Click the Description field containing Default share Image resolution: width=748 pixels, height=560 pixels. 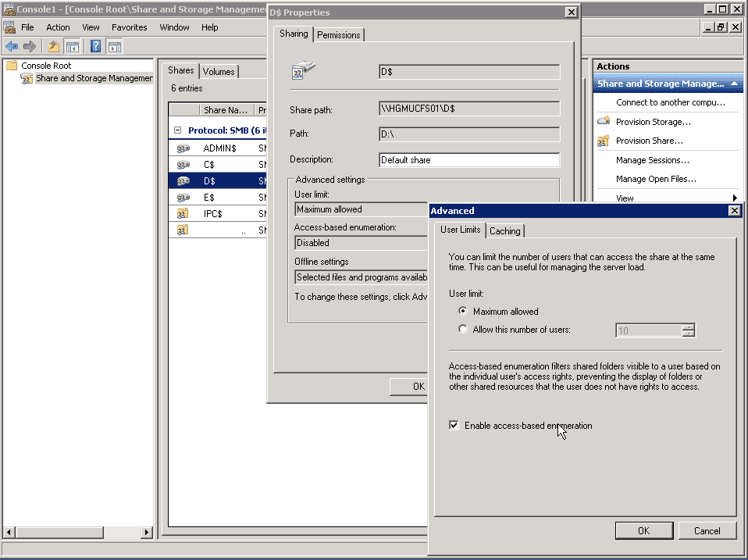click(469, 160)
